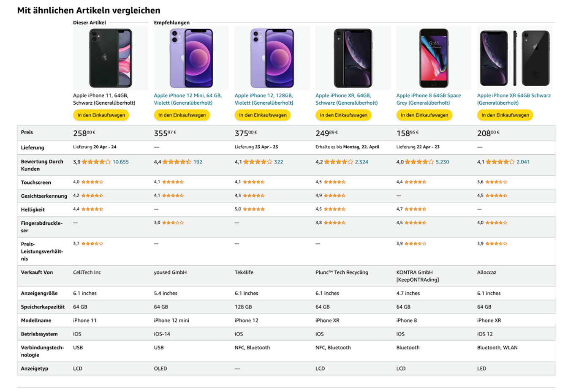
Task: Open the 2.324 ratings link
Action: coord(361,162)
